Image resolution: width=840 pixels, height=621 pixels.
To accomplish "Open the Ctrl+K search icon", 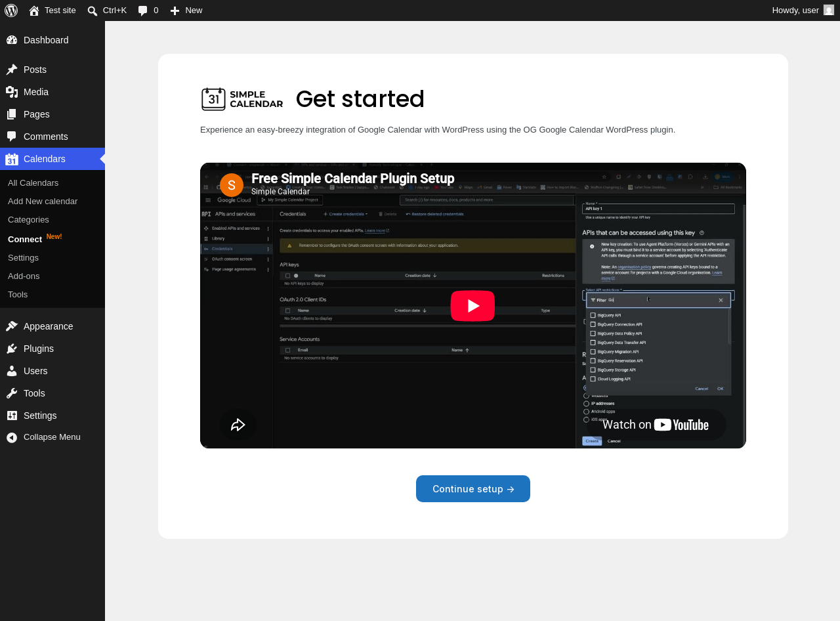I will pyautogui.click(x=93, y=11).
